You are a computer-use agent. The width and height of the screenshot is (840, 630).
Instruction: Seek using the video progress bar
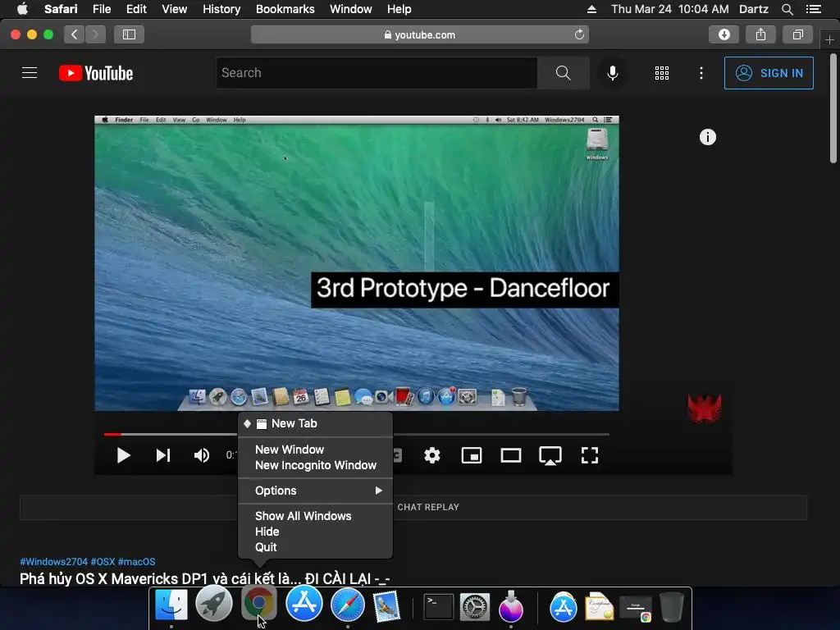[356, 434]
